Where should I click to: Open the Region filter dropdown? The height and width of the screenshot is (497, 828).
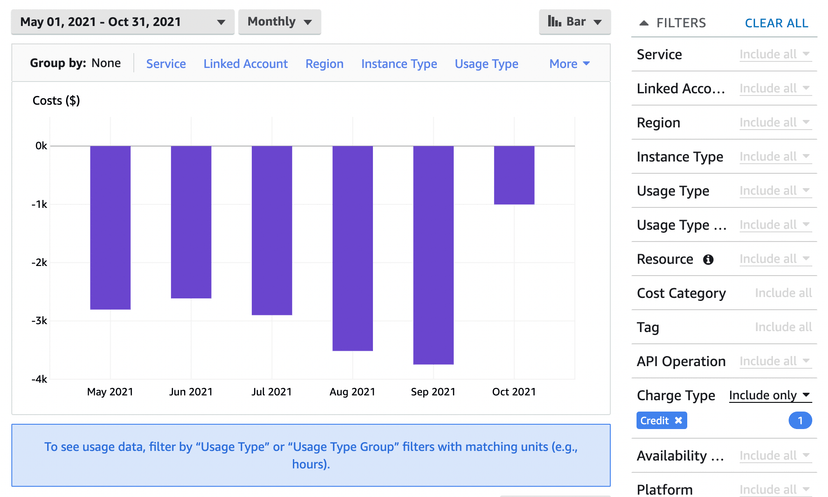(775, 123)
